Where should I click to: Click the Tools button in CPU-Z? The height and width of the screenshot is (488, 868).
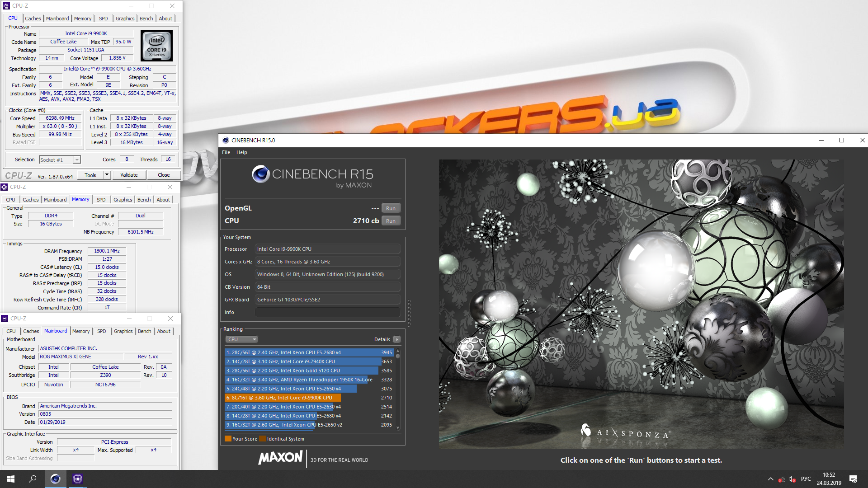click(90, 175)
